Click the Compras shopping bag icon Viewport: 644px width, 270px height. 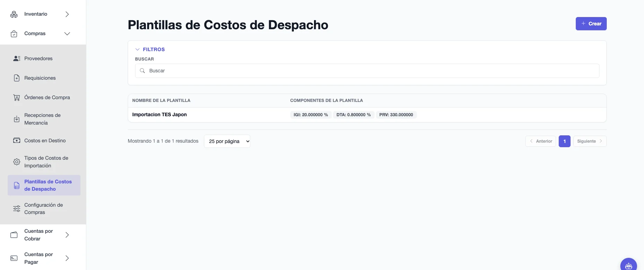tap(14, 34)
